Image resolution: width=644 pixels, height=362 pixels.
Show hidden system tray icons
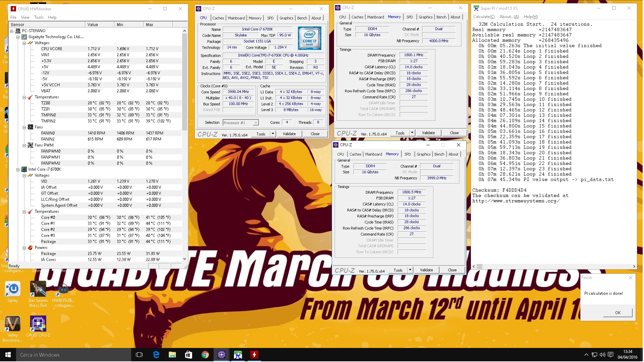tap(586, 355)
